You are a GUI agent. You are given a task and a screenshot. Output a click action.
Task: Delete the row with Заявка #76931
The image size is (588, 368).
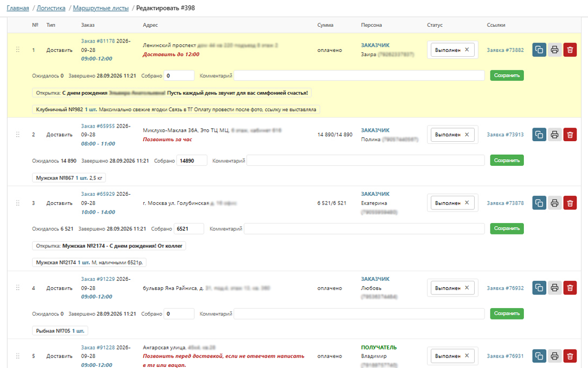pyautogui.click(x=570, y=356)
